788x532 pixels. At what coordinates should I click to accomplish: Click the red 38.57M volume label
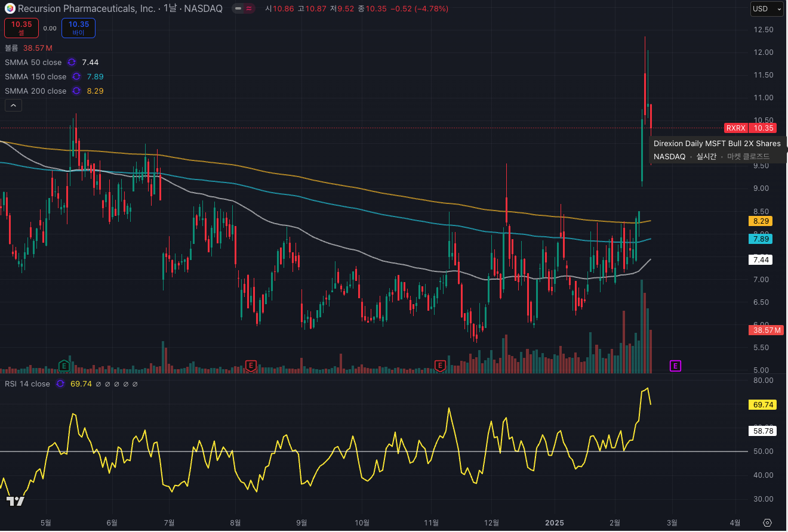pyautogui.click(x=767, y=330)
